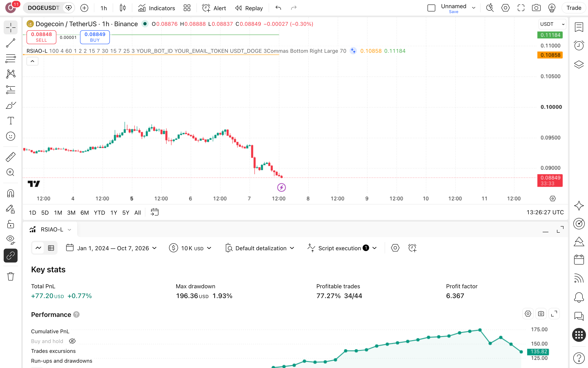Remove drawings with the trash icon
Image resolution: width=588 pixels, height=368 pixels.
click(10, 276)
